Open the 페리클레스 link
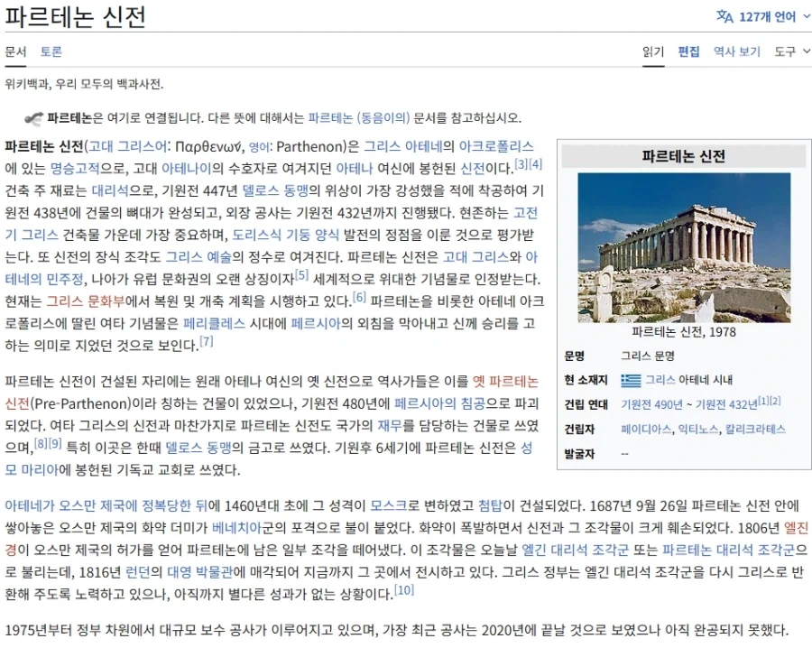This screenshot has height=648, width=812. 214,323
